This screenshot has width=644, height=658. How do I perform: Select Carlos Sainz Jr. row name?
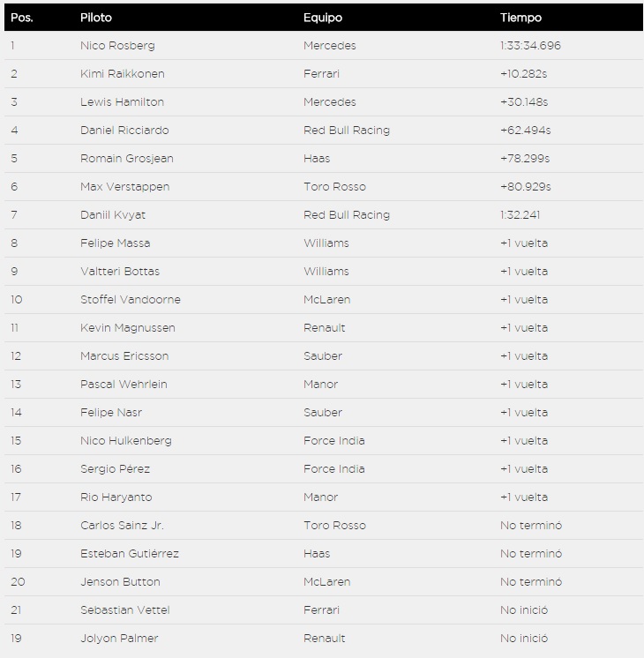[x=122, y=526]
